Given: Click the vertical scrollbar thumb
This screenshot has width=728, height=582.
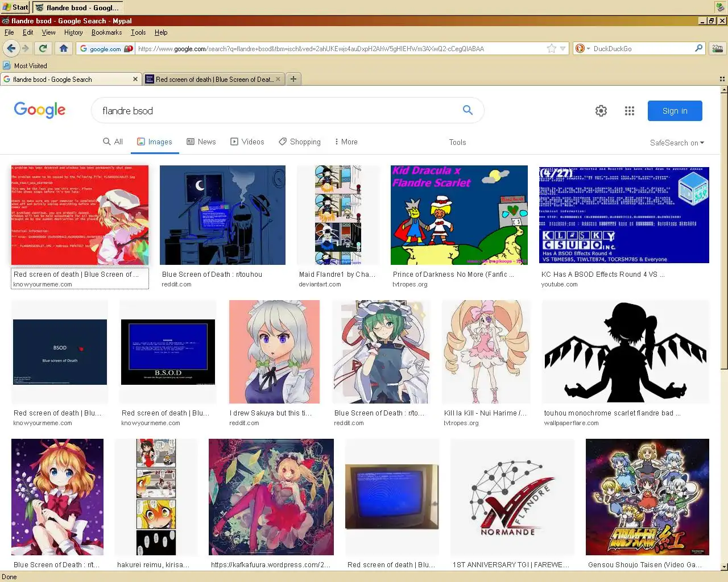Looking at the screenshot, I should click(723, 230).
